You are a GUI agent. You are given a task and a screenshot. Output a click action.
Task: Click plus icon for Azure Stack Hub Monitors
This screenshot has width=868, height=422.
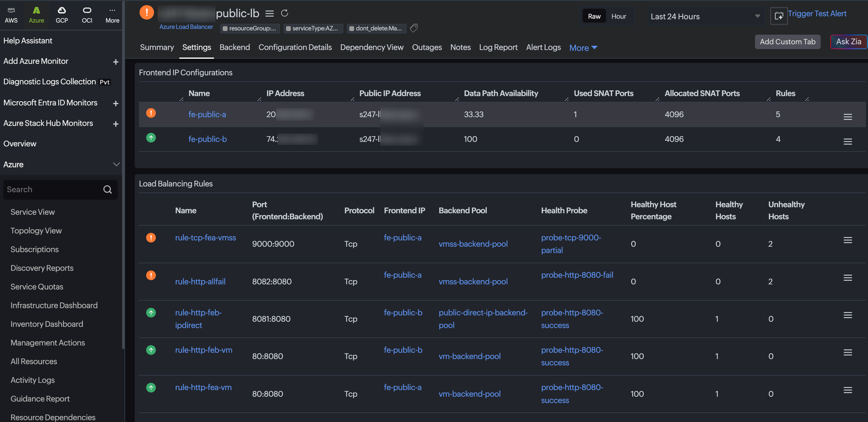coord(115,124)
